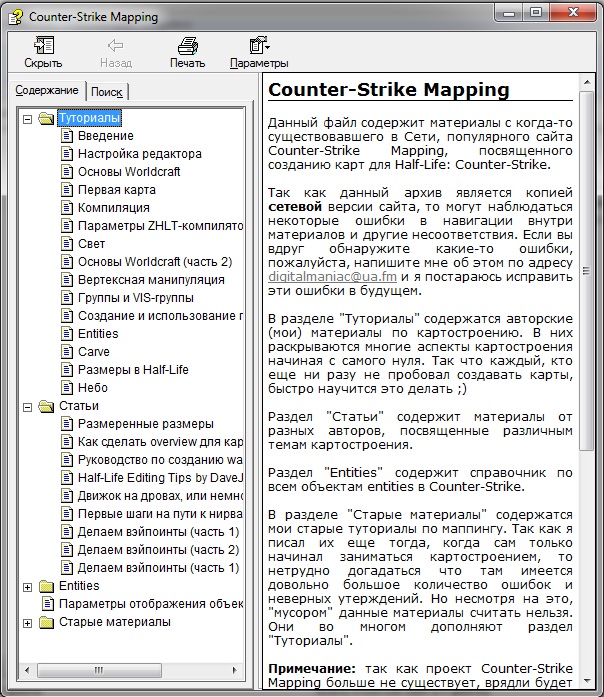Collapse the Туториалы tree node
The height and width of the screenshot is (697, 604).
pyautogui.click(x=28, y=118)
